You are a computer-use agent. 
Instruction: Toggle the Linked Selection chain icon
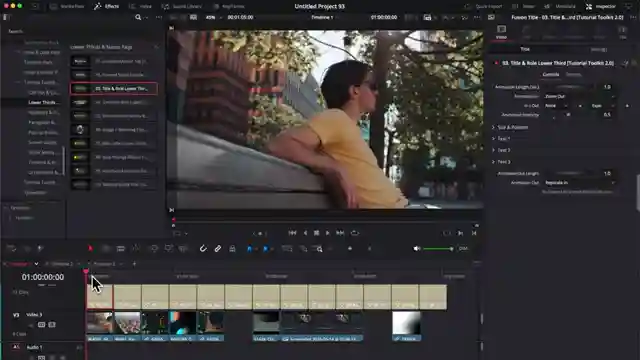coord(218,249)
